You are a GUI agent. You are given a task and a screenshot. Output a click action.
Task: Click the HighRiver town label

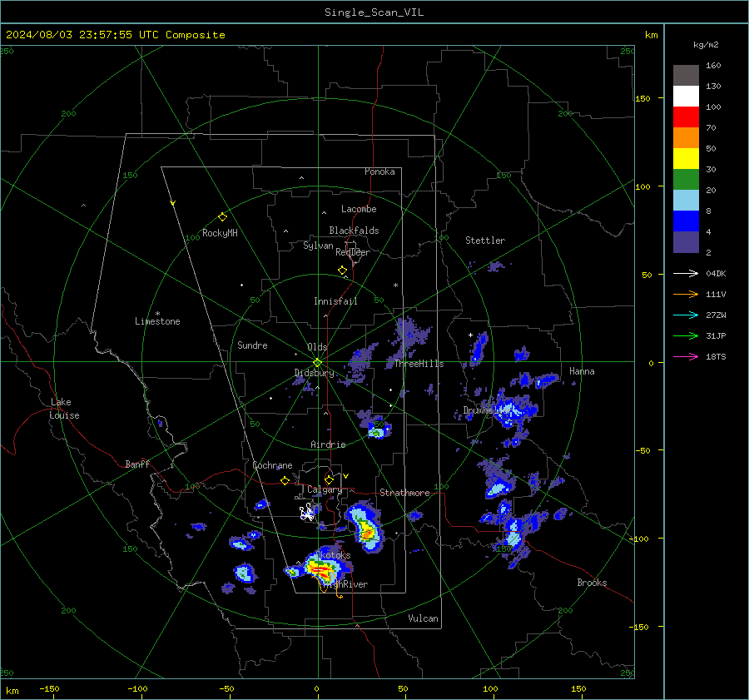coord(345,584)
